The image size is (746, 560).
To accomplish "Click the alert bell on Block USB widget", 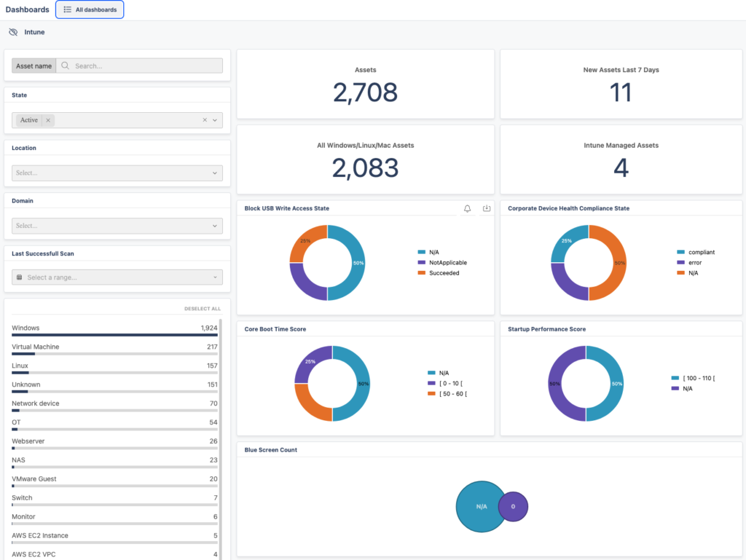I will tap(467, 208).
